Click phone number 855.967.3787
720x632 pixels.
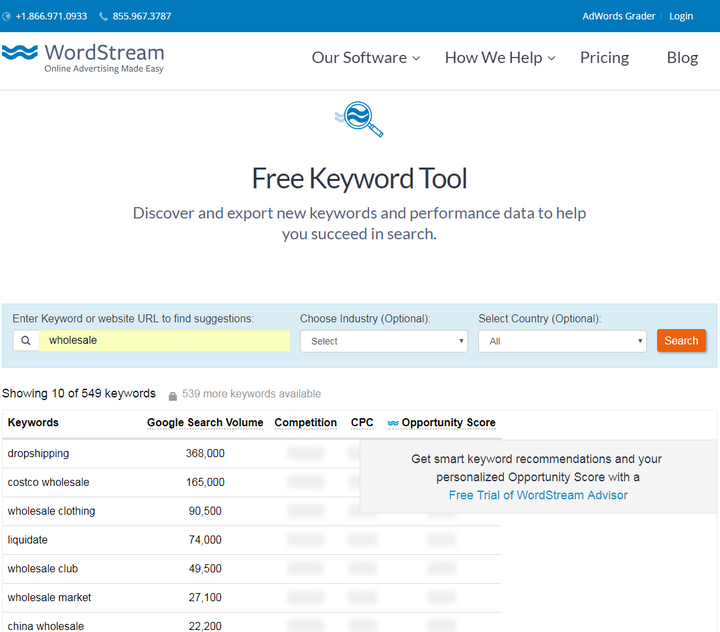click(142, 16)
